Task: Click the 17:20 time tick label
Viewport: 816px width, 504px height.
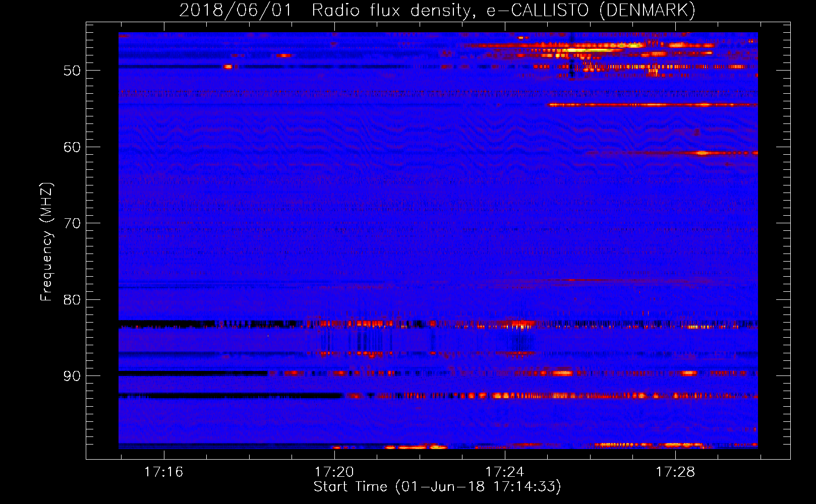Action: click(334, 472)
